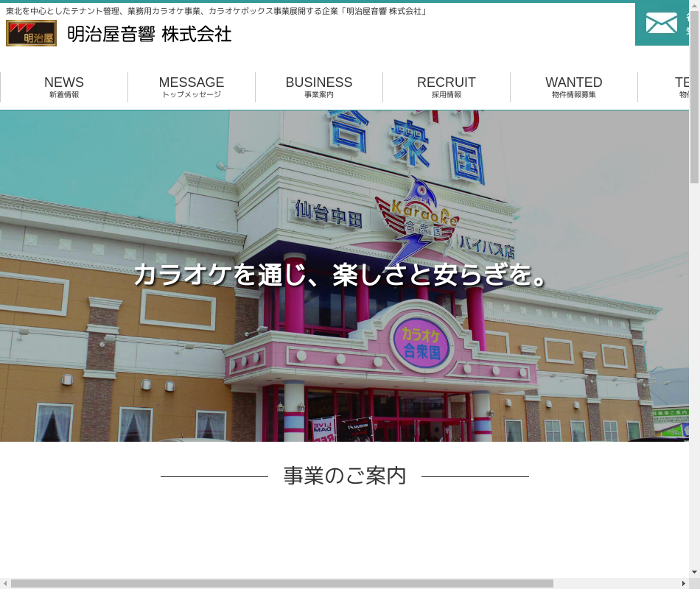The image size is (700, 589).
Task: Click the scroll left arrow
Action: (x=5, y=584)
